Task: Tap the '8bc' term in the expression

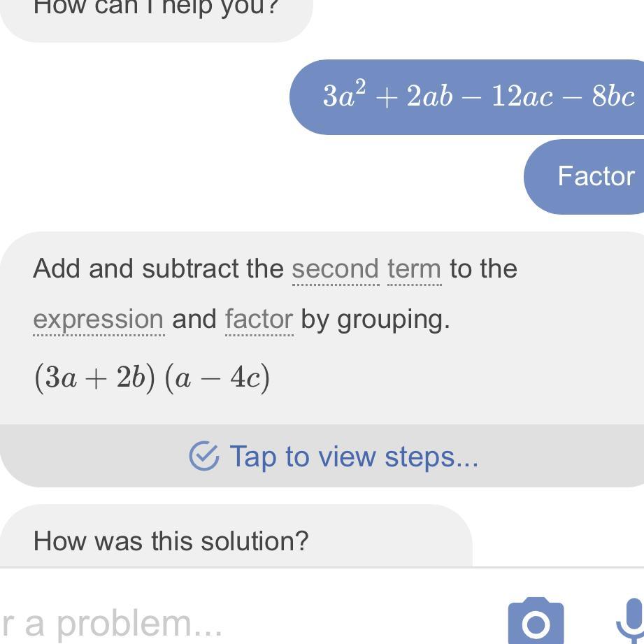Action: click(x=613, y=96)
